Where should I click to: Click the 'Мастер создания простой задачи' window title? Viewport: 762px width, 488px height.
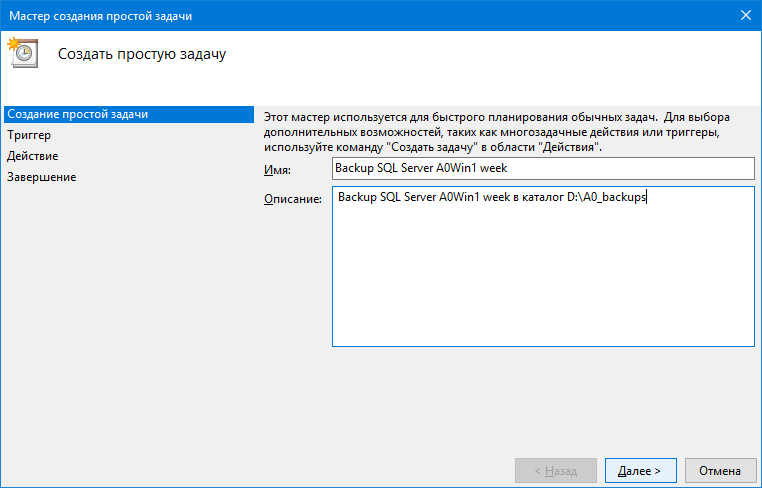(x=101, y=16)
